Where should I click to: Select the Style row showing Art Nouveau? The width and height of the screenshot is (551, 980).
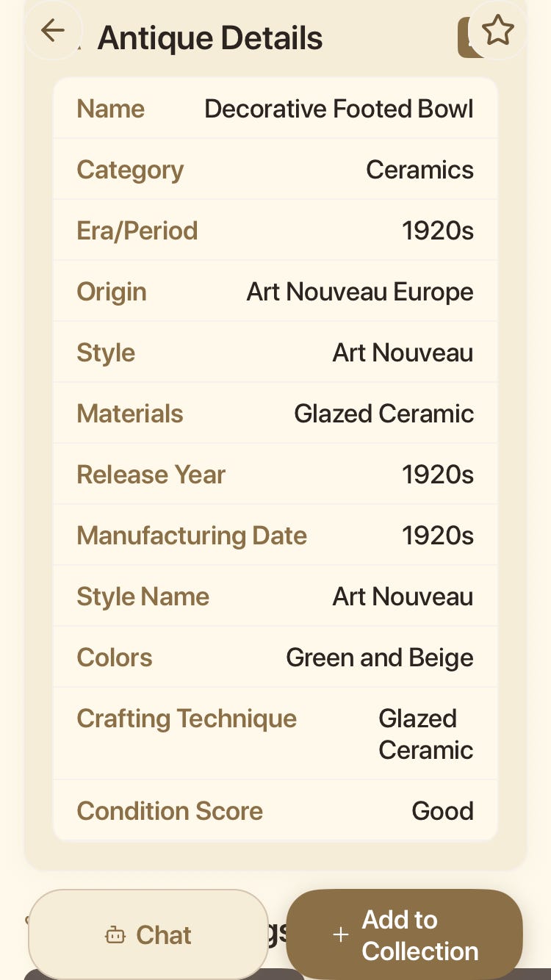(x=275, y=352)
